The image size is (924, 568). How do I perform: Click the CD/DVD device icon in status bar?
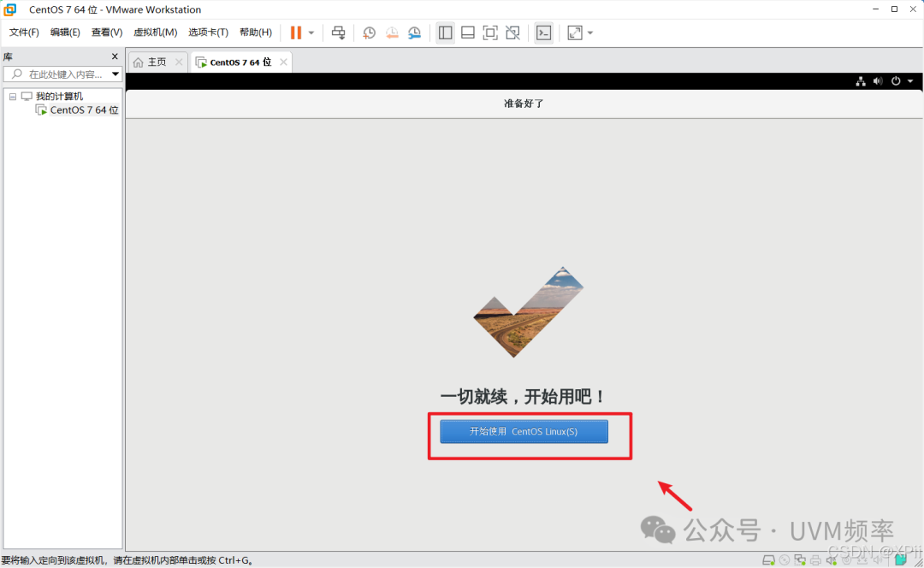pos(784,560)
